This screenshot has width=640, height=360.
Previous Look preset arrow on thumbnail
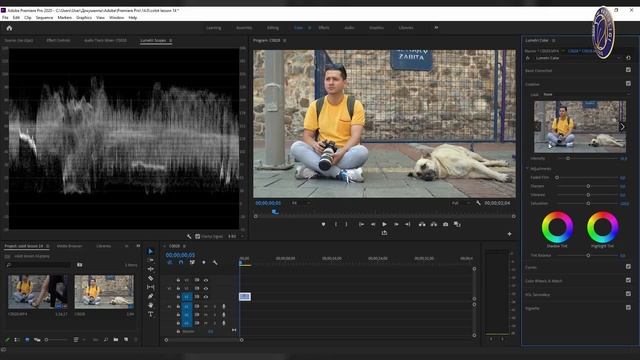click(538, 127)
